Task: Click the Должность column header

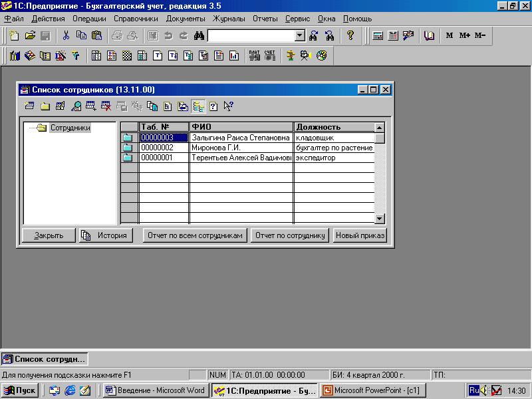Action: pyautogui.click(x=334, y=127)
